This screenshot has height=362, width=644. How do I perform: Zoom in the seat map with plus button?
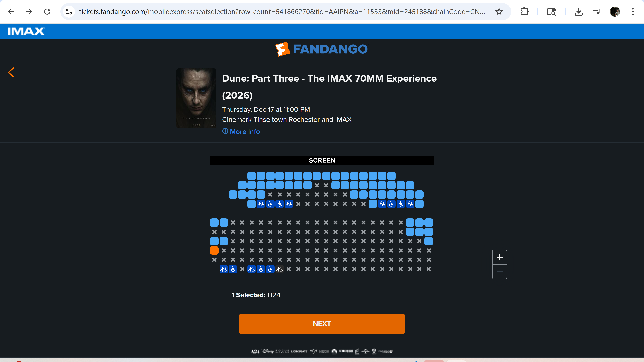[x=499, y=257]
